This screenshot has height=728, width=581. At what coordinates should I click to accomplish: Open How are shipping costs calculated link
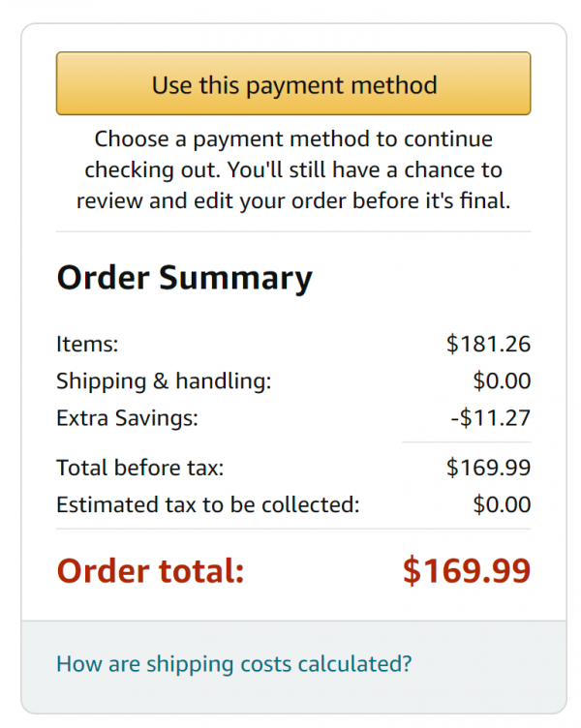point(233,664)
